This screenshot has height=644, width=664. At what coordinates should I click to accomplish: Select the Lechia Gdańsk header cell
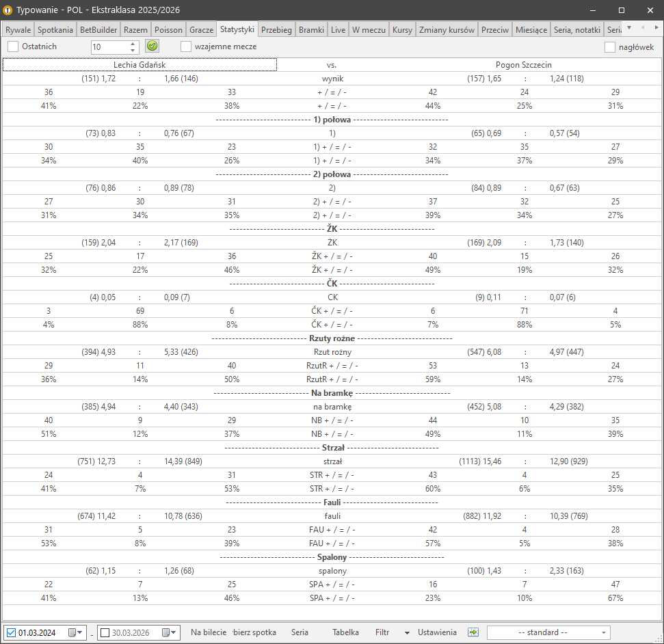tap(140, 64)
